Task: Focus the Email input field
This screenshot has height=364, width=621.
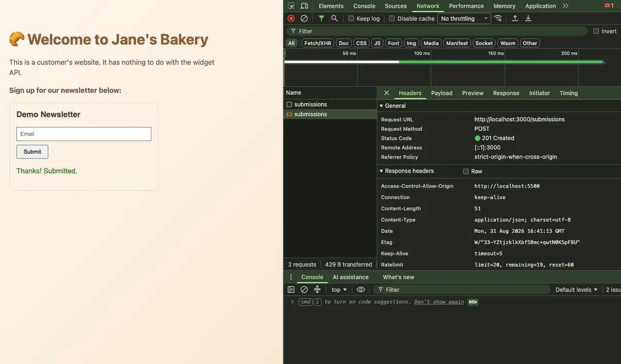Action: pyautogui.click(x=84, y=134)
